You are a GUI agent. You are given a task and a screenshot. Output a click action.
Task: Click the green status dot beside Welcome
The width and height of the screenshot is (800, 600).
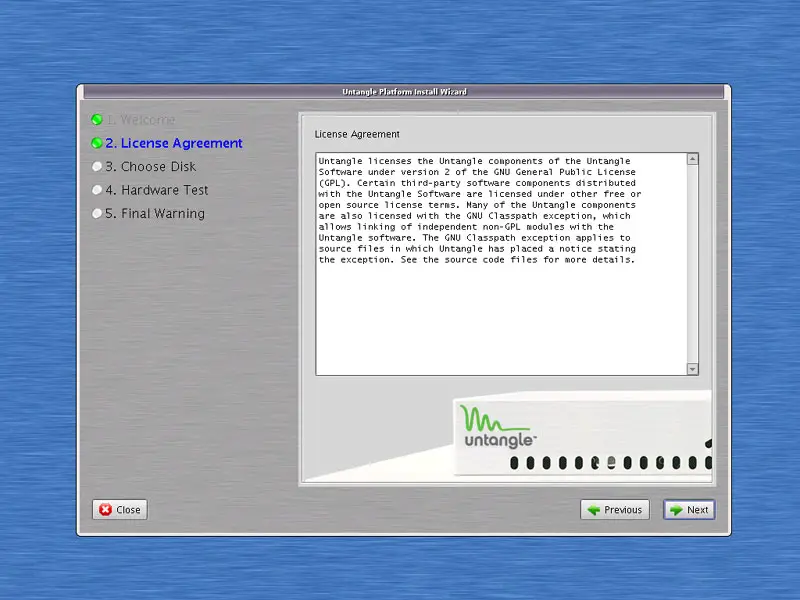(x=96, y=120)
